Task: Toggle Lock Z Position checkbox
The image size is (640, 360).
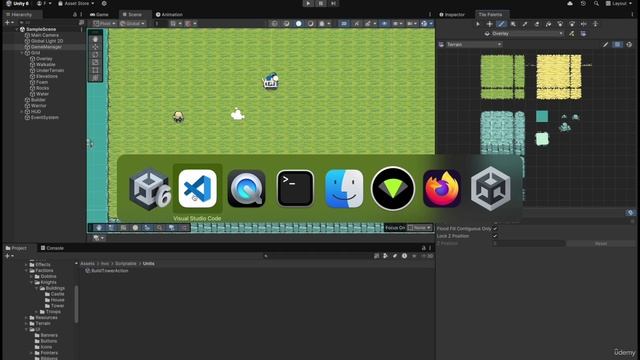Action: 495,236
